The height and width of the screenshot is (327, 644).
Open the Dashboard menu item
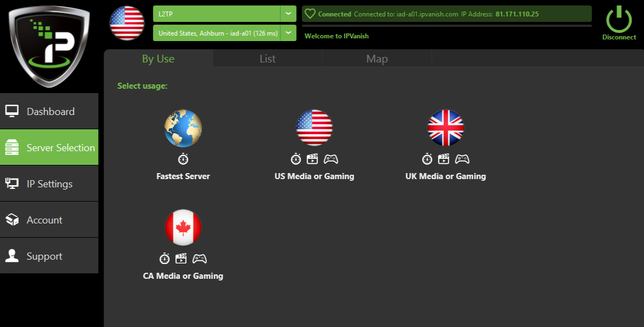coord(49,111)
